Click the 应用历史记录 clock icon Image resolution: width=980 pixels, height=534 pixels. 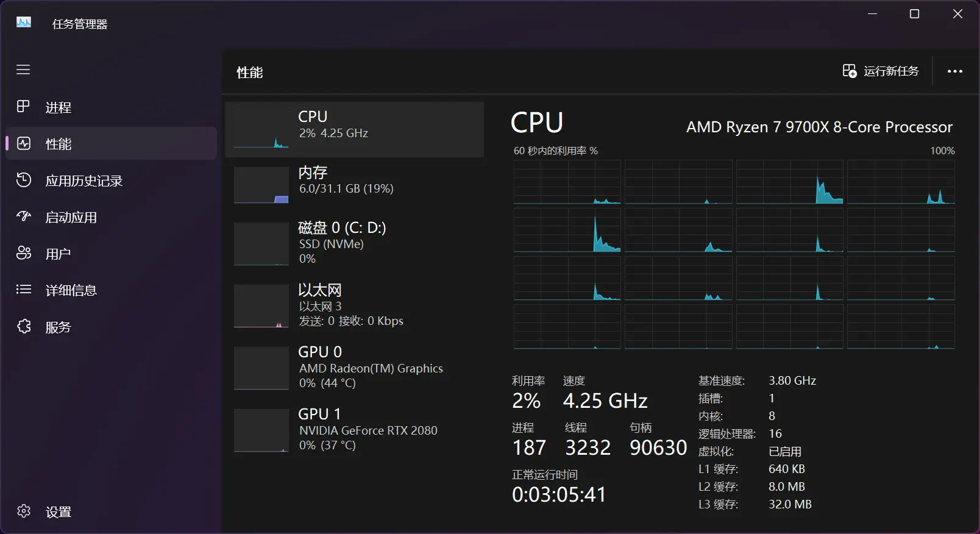[24, 180]
